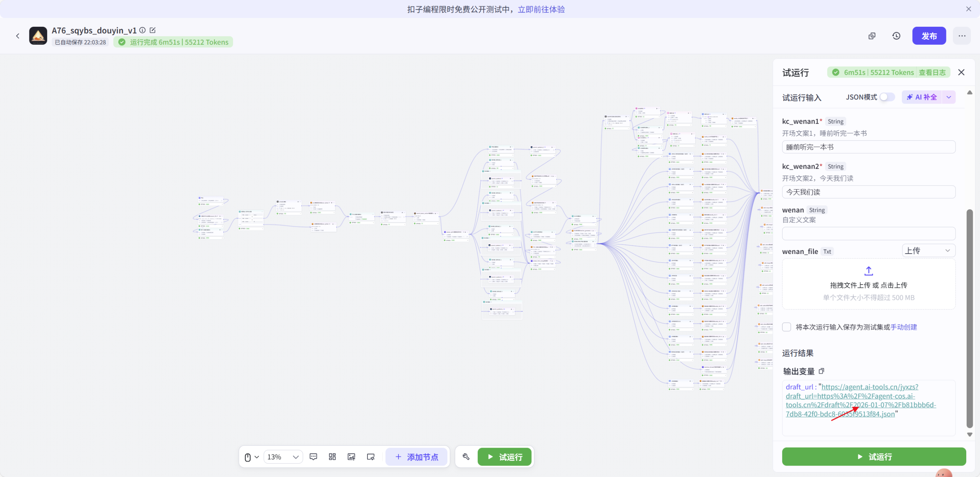Expand the AI 补全 arrow menu
The height and width of the screenshot is (477, 980).
(x=949, y=97)
